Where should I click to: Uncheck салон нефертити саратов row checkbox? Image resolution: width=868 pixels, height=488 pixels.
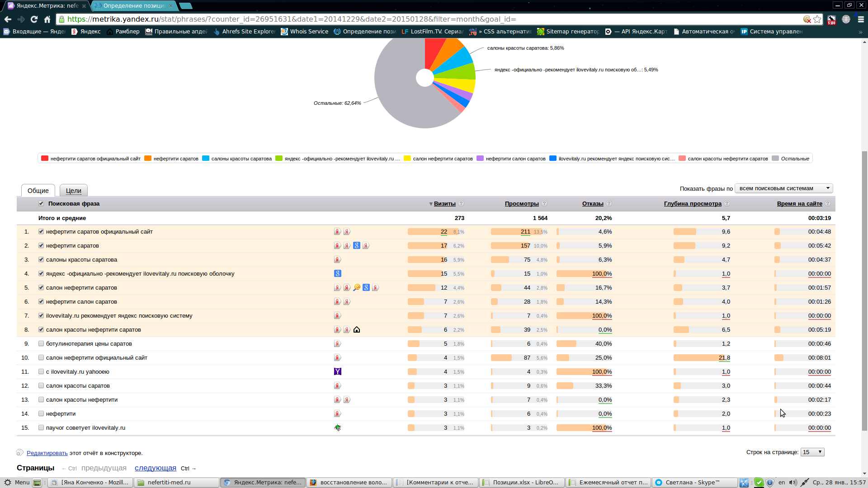click(x=41, y=287)
